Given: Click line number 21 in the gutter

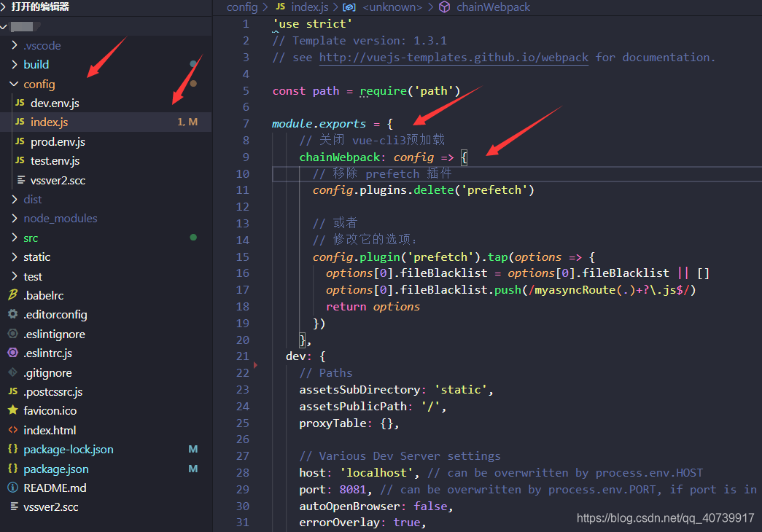Looking at the screenshot, I should coord(243,356).
